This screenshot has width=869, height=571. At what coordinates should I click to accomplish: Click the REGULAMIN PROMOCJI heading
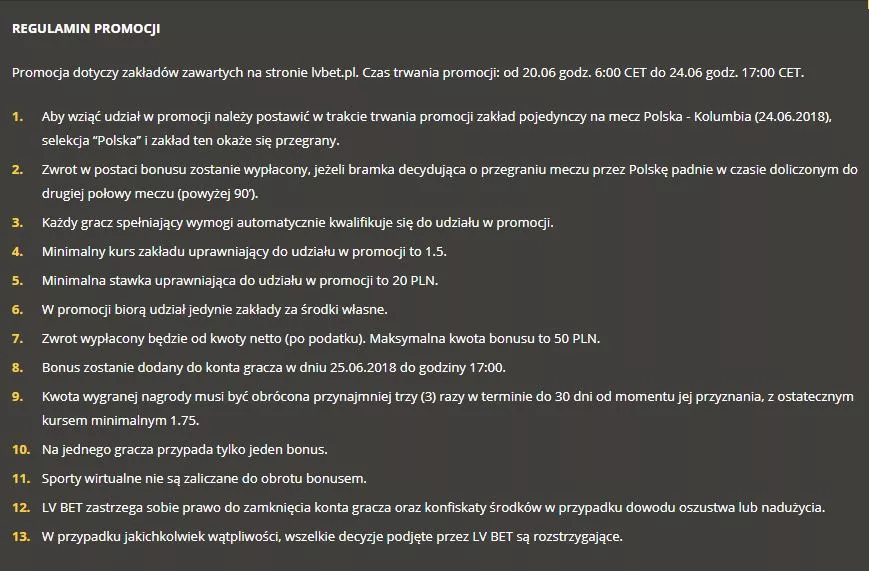tap(86, 29)
